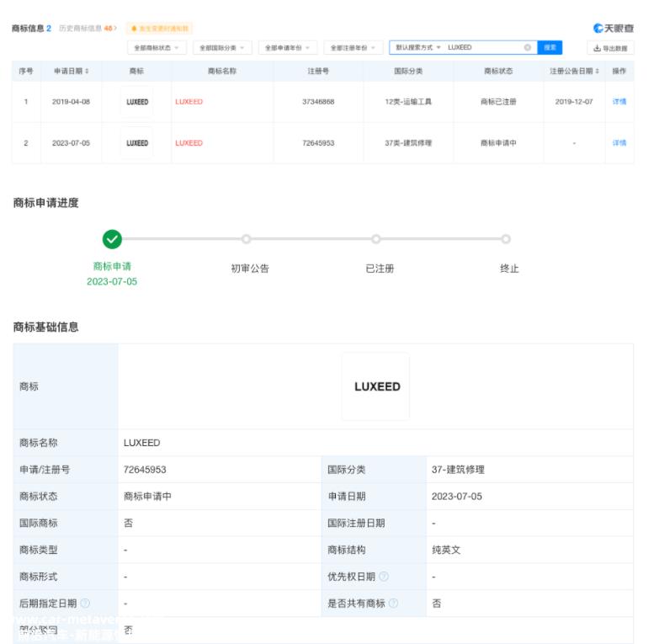
Task: Click the 已注册 progress step circle
Action: tap(375, 239)
